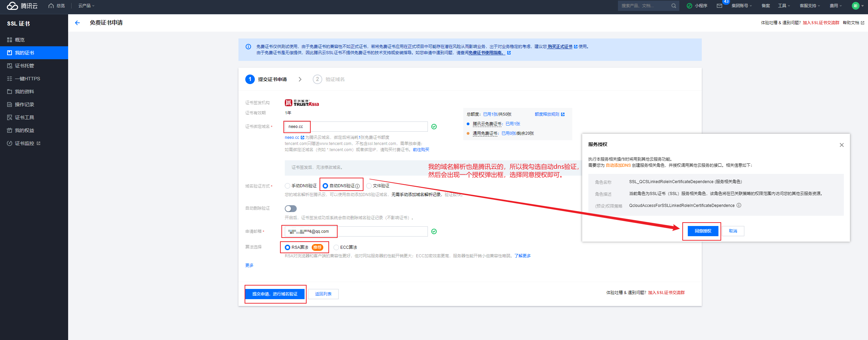Click info icon beside QcloudAccessForSSL policy name
868x340 pixels.
coord(739,206)
